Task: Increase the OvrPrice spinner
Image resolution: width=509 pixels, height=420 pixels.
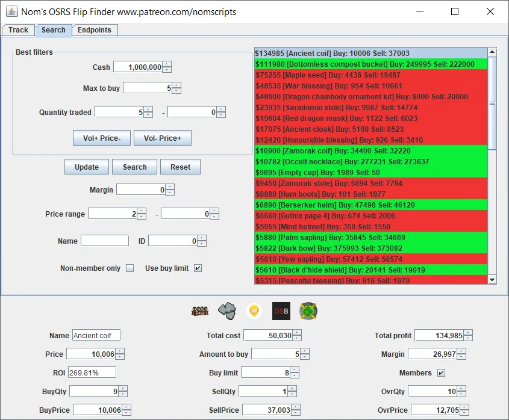Action: tap(464, 407)
